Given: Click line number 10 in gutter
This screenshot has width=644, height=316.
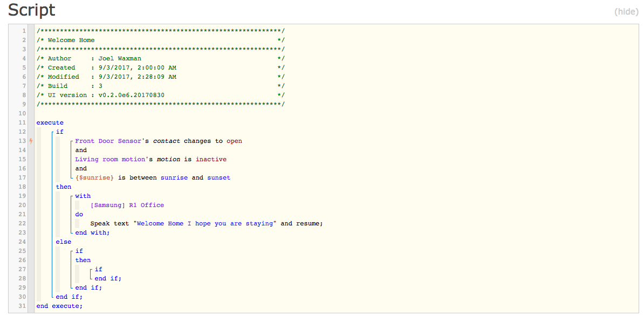Looking at the screenshot, I should point(22,114).
